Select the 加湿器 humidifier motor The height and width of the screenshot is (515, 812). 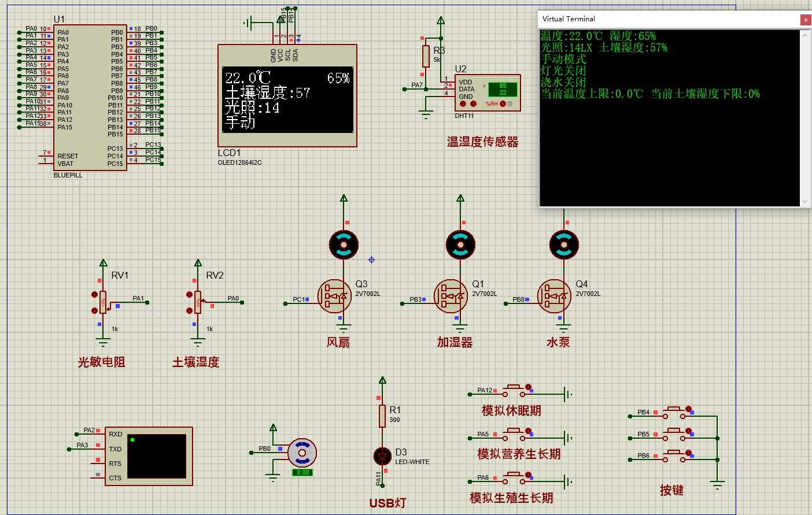point(460,244)
